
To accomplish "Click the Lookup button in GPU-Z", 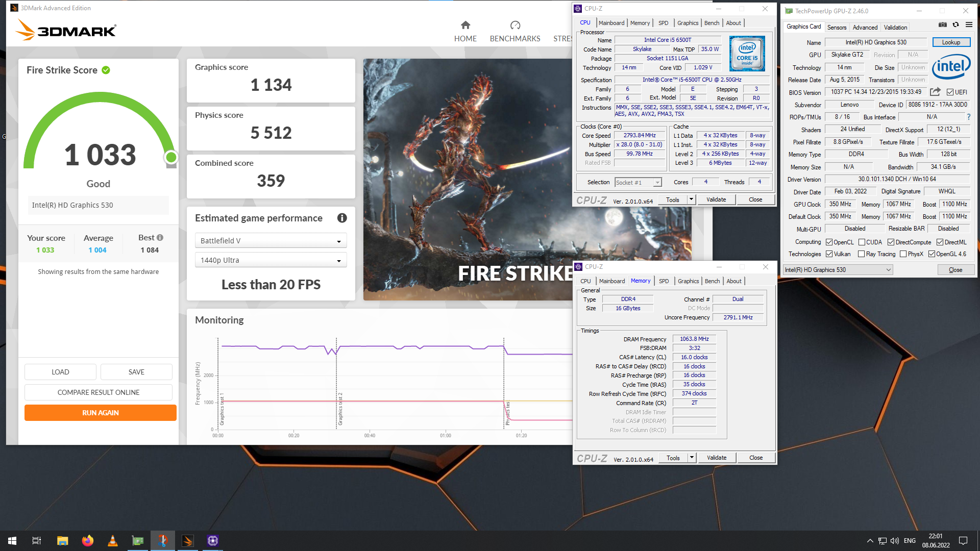I will click(951, 42).
